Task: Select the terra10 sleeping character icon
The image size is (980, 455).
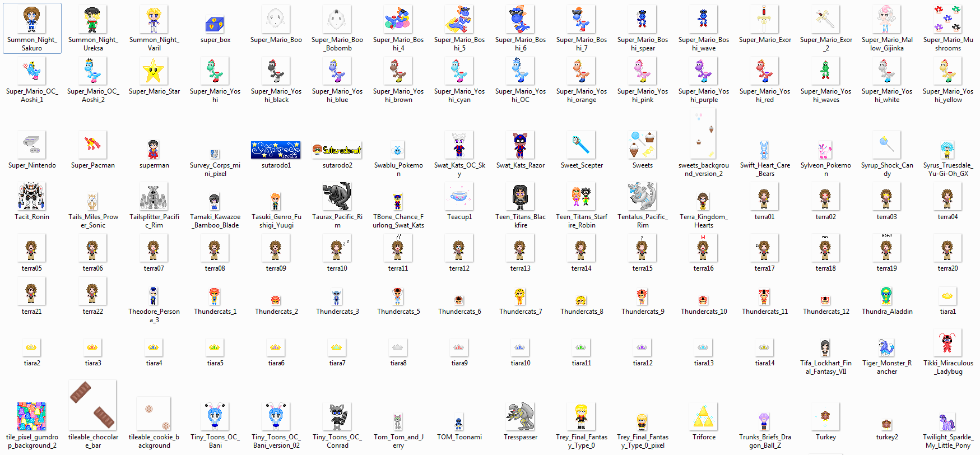Action: tap(337, 248)
